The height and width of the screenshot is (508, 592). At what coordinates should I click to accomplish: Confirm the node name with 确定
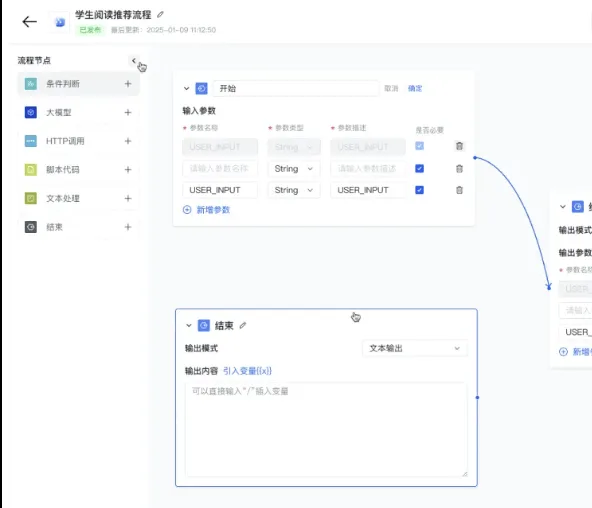click(415, 88)
